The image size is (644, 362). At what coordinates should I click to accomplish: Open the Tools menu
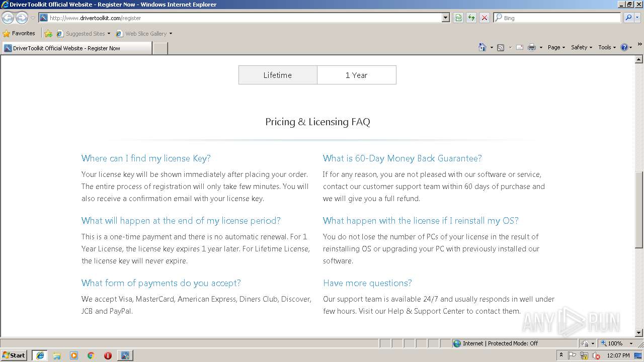click(607, 47)
